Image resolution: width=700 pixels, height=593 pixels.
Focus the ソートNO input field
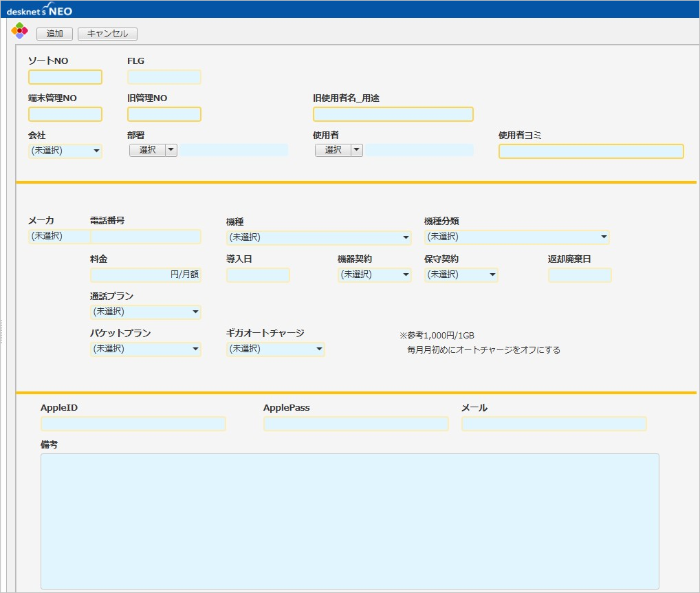click(65, 77)
